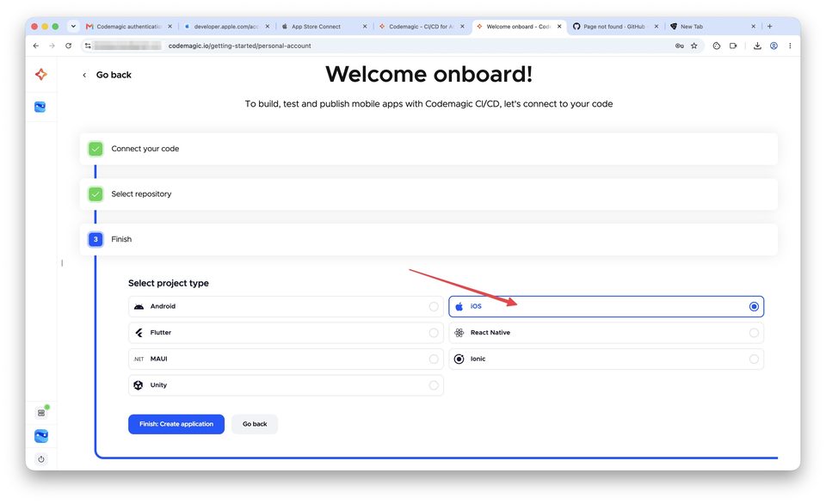
Task: Close the App Store Connect tab
Action: click(365, 27)
